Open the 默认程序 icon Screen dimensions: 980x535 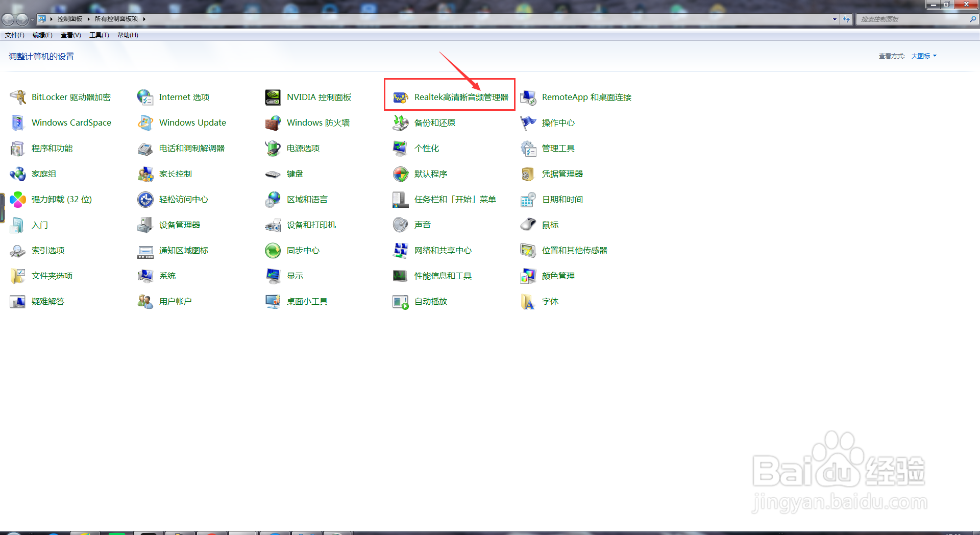click(x=401, y=174)
